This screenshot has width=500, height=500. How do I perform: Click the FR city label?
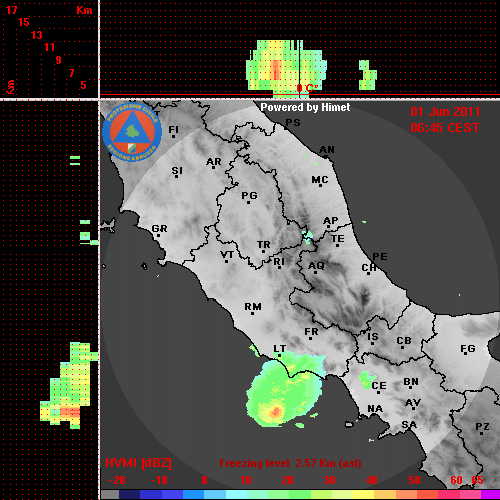pyautogui.click(x=311, y=332)
